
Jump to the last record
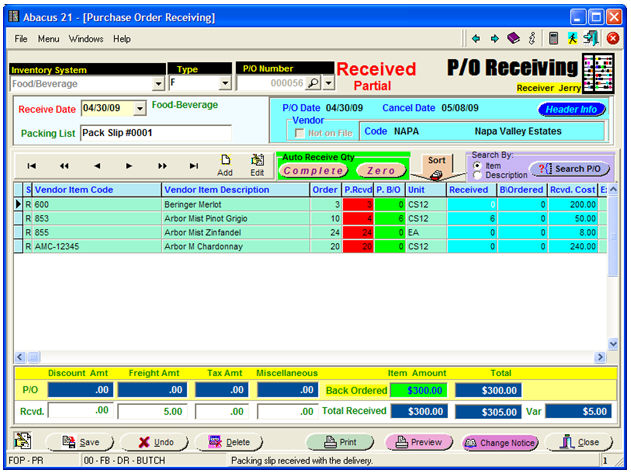(x=193, y=166)
